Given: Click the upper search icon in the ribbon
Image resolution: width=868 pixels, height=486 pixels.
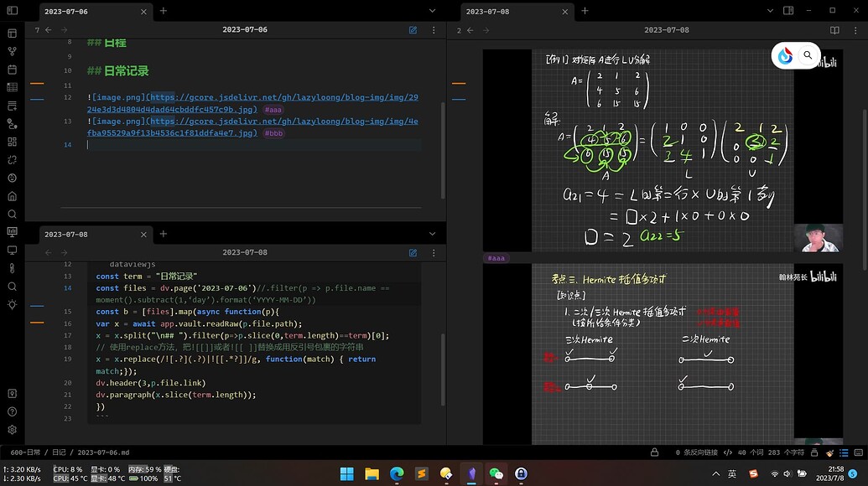Looking at the screenshot, I should click(13, 214).
